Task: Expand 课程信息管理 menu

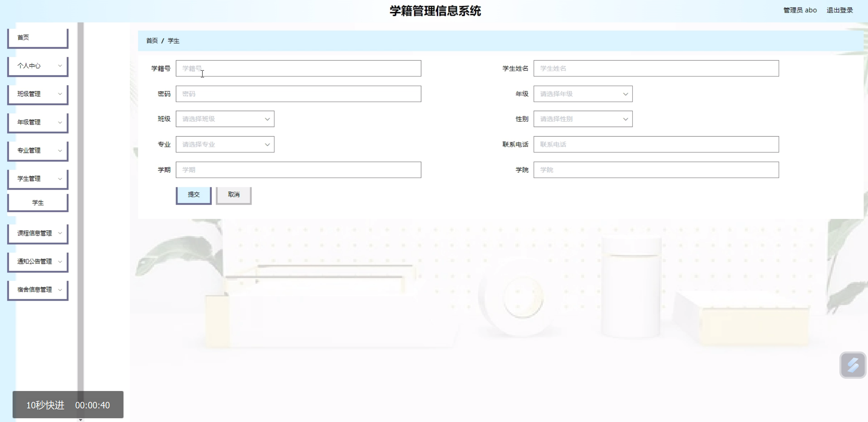Action: pyautogui.click(x=38, y=233)
